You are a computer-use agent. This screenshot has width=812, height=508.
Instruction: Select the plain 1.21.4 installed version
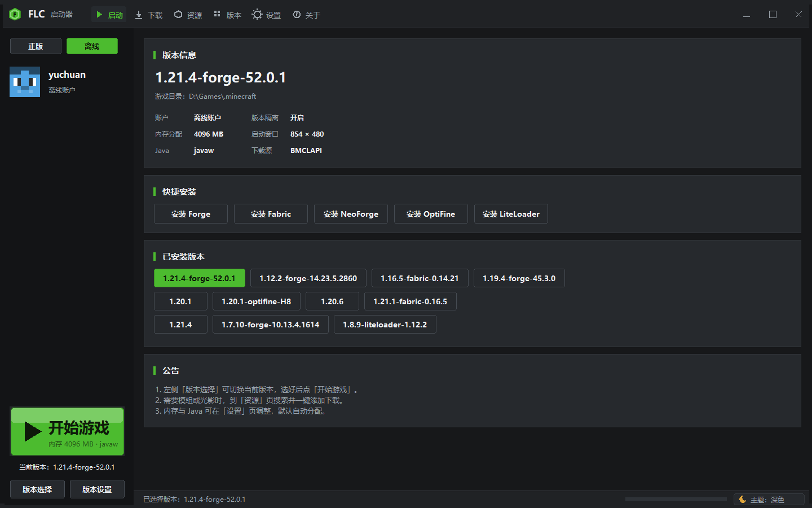pyautogui.click(x=180, y=325)
